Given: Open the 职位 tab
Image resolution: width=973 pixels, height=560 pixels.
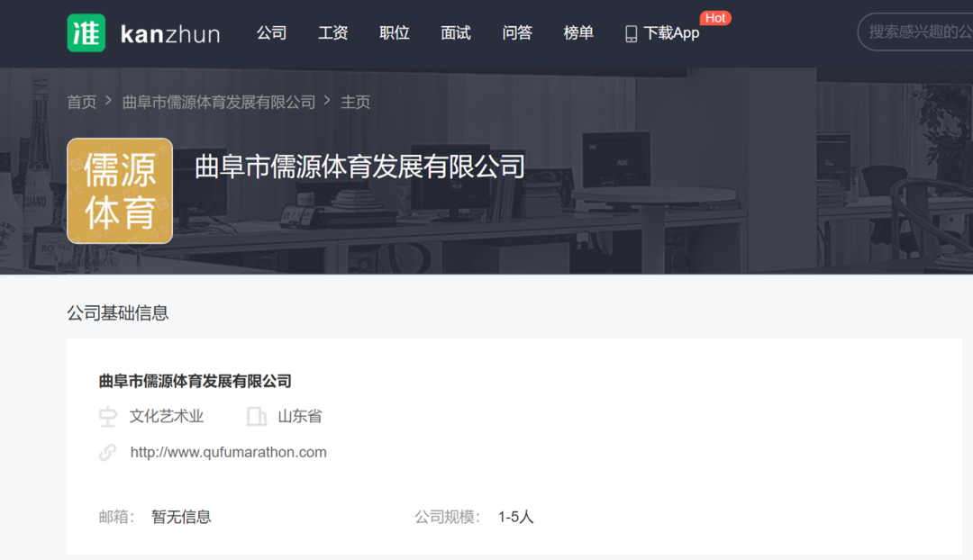Looking at the screenshot, I should click(395, 32).
